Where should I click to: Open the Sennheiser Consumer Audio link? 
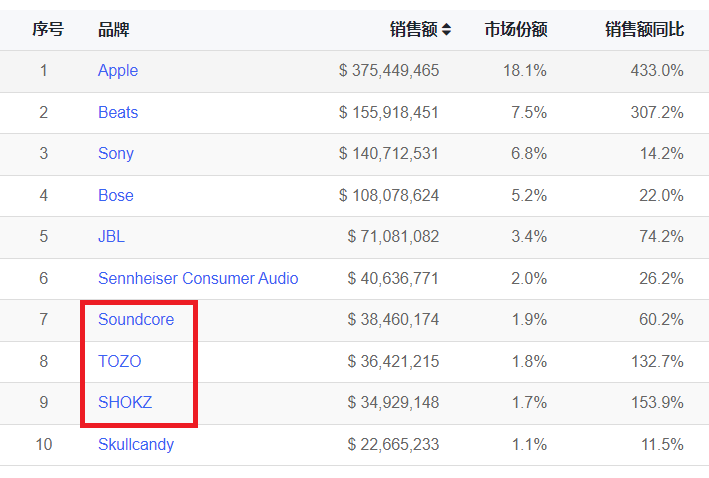(x=198, y=279)
